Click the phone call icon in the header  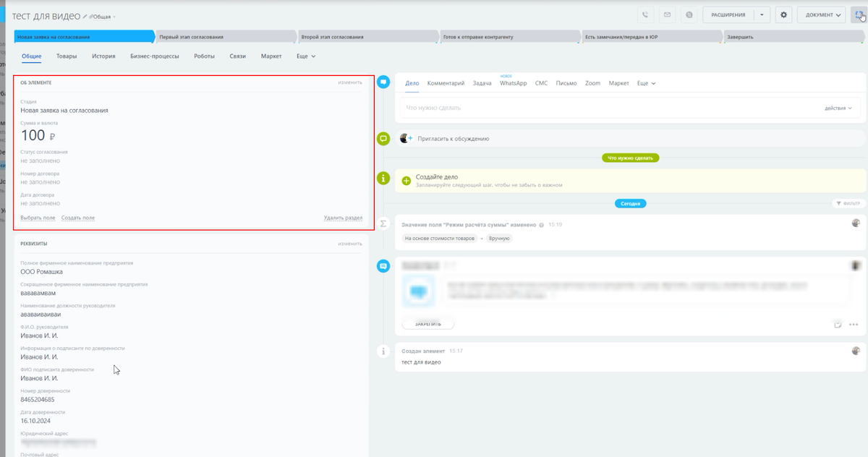(x=646, y=14)
